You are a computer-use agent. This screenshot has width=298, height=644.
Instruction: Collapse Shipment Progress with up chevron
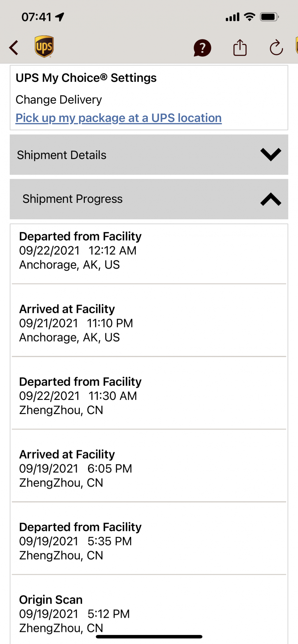(271, 199)
